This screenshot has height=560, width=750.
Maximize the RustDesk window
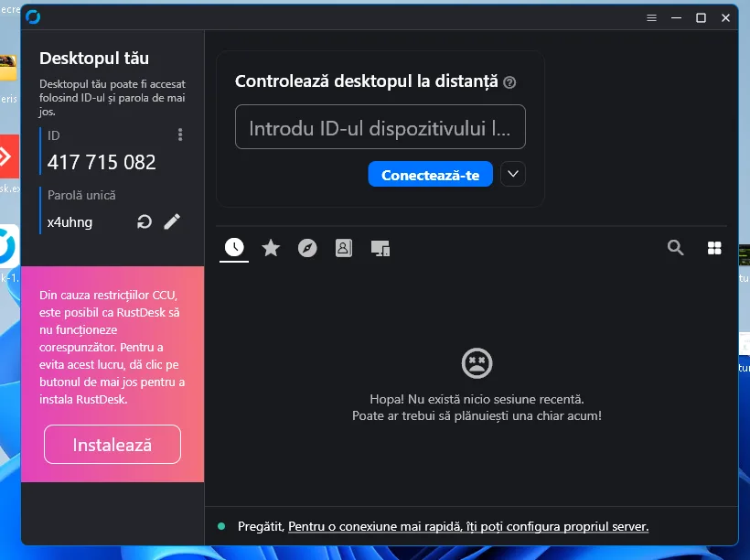click(701, 17)
